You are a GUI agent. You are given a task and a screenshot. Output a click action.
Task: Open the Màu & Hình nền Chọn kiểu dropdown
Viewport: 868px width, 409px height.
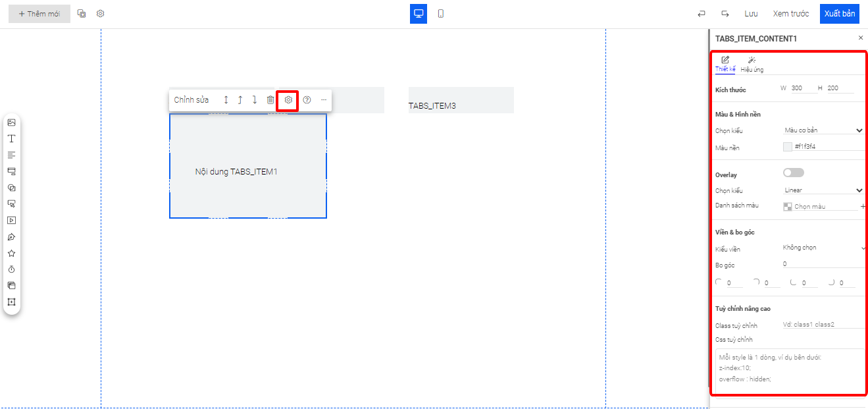[x=823, y=130]
